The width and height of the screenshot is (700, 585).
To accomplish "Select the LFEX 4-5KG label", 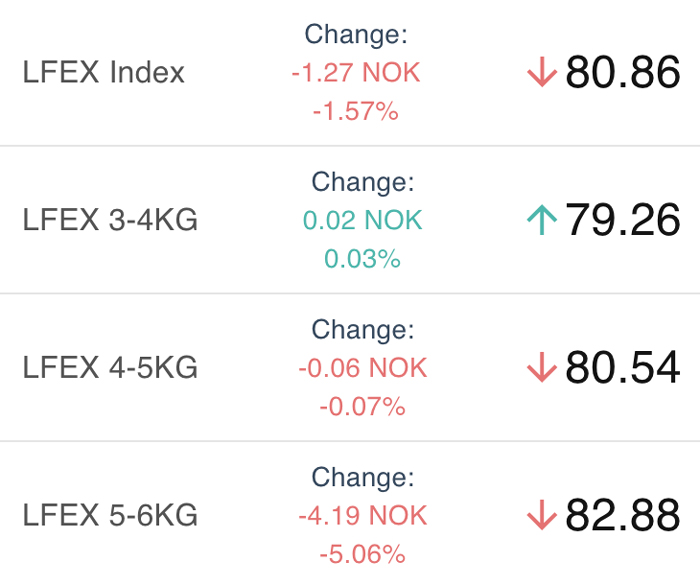I will pyautogui.click(x=110, y=368).
